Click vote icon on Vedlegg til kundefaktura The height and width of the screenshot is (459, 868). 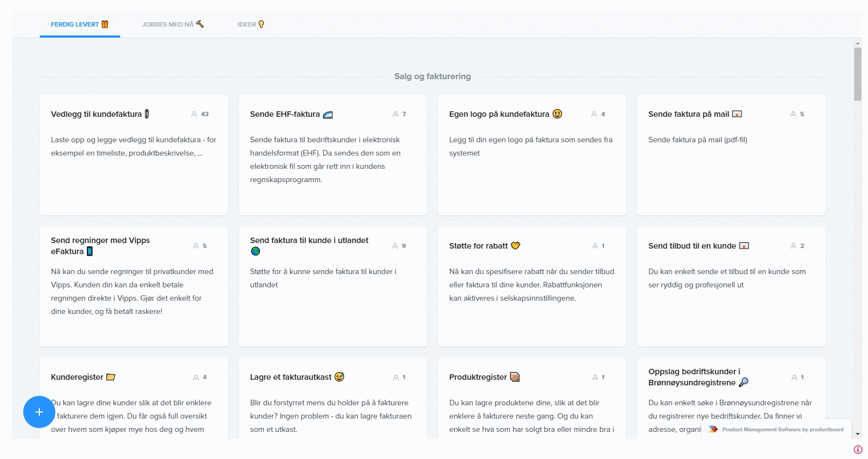pos(194,114)
